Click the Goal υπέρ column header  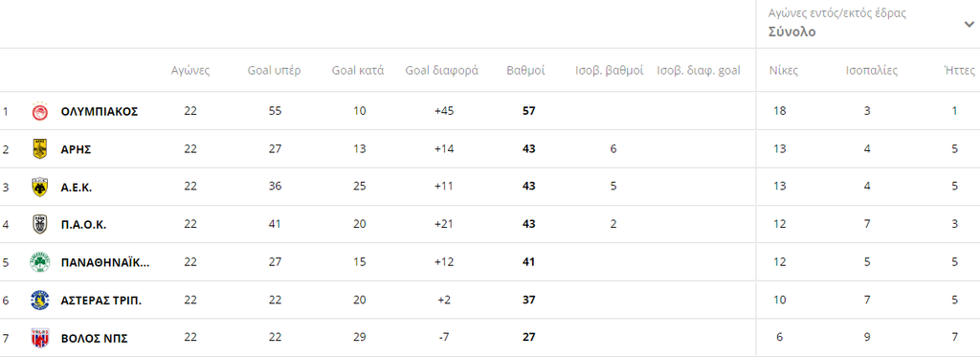(x=274, y=70)
